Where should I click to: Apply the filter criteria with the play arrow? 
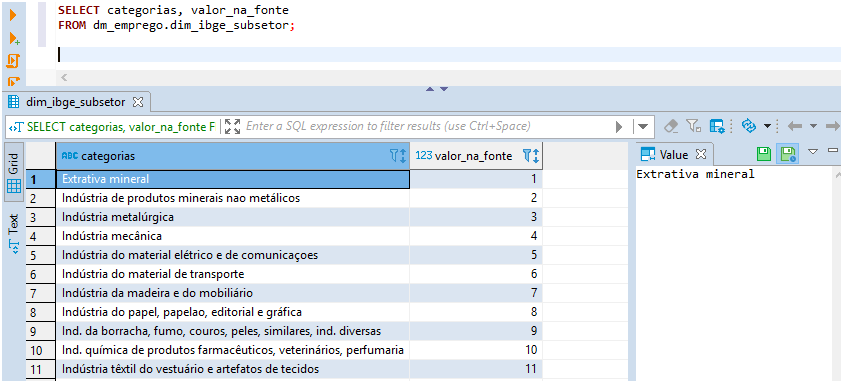point(619,127)
